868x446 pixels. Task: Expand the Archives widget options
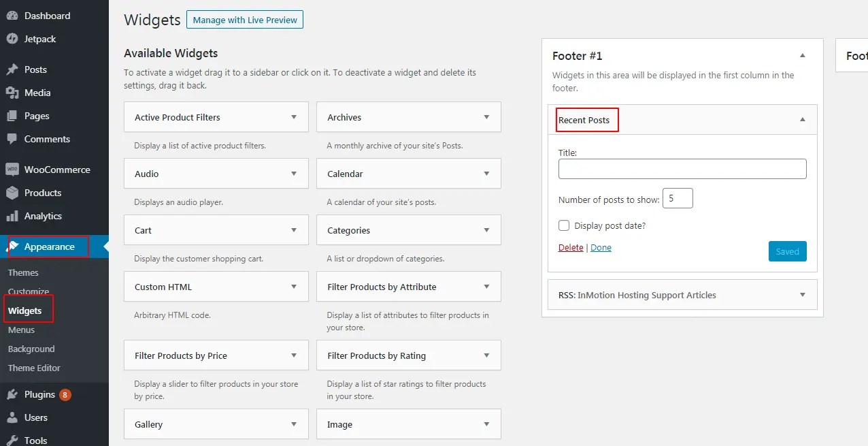tap(486, 116)
